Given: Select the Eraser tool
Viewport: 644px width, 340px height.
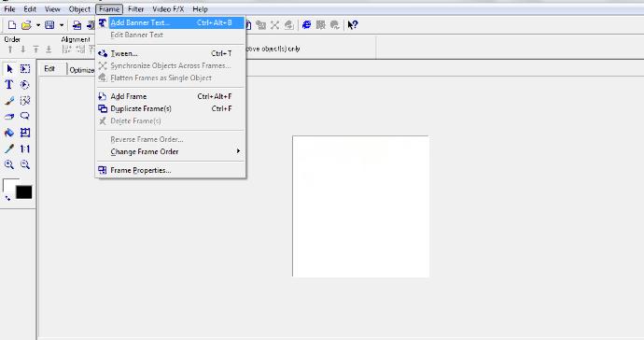Looking at the screenshot, I should coord(9,117).
